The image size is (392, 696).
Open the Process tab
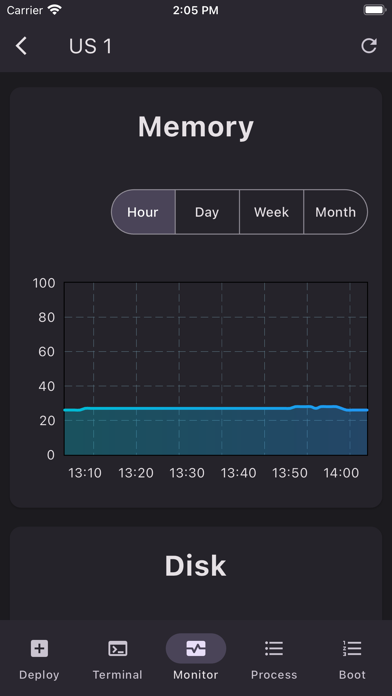tap(274, 660)
